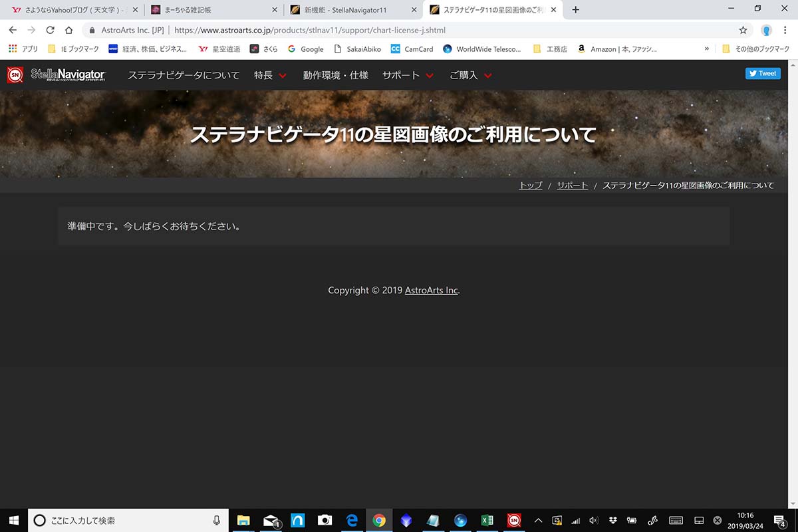Show more hidden bookmarks chevron
798x532 pixels.
pyautogui.click(x=707, y=49)
